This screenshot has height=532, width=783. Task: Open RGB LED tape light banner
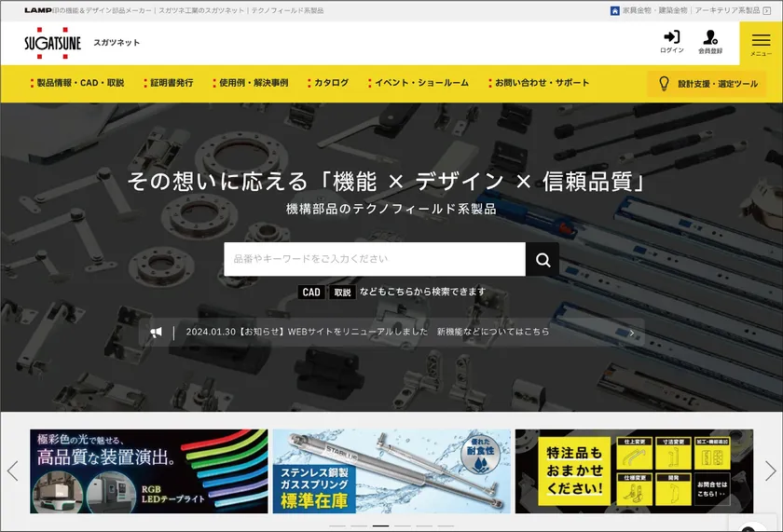[x=149, y=471]
